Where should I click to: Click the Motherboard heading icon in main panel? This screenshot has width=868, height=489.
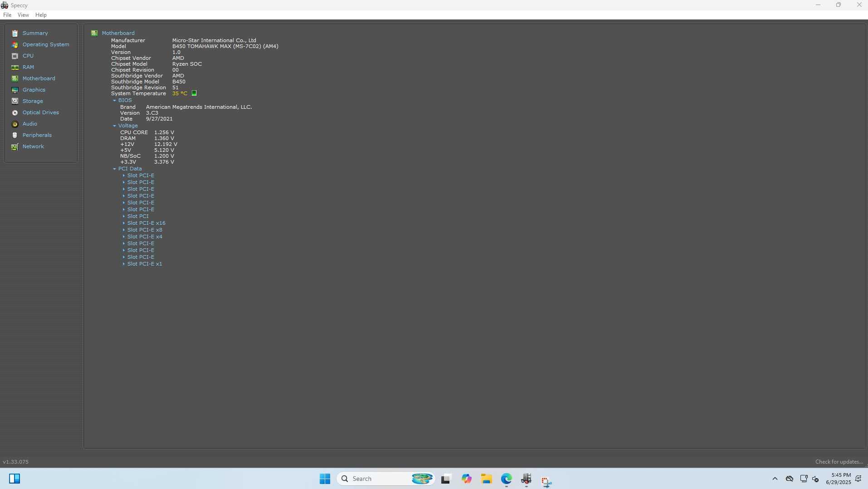[94, 33]
